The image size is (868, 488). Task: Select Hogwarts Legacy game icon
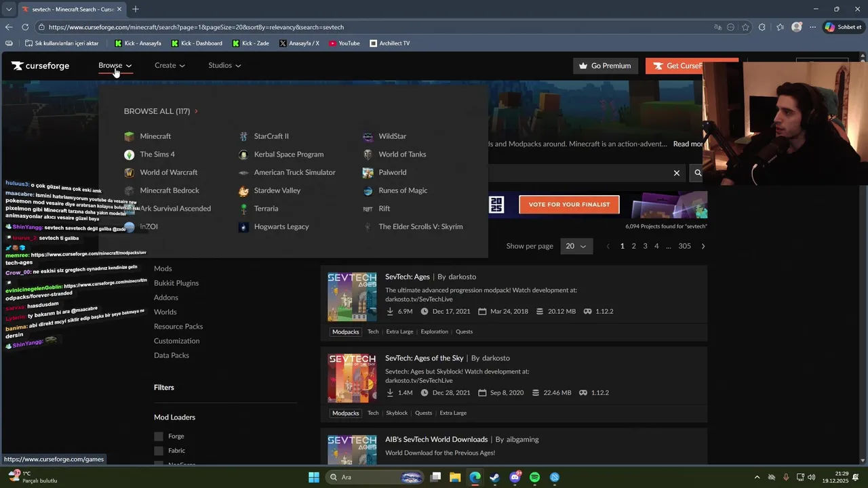click(243, 227)
